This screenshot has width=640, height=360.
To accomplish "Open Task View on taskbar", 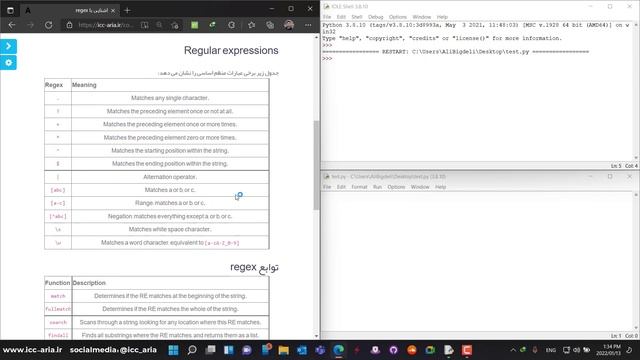I will [210, 350].
